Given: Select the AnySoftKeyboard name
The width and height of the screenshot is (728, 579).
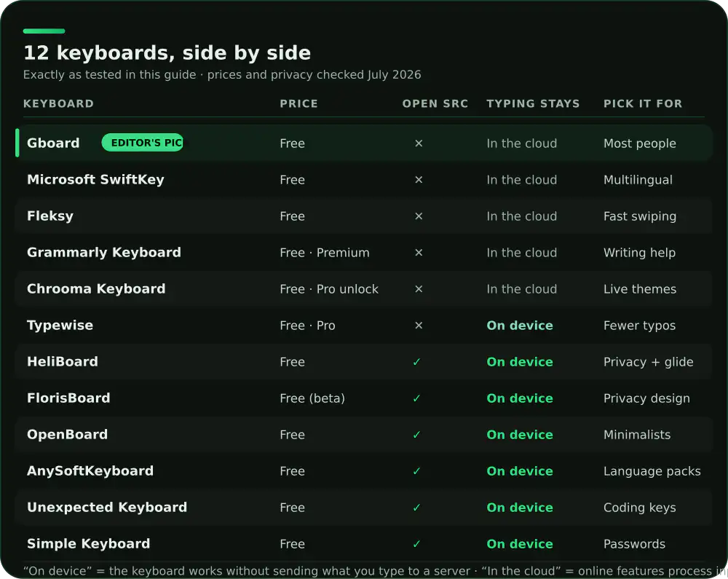Looking at the screenshot, I should [90, 470].
